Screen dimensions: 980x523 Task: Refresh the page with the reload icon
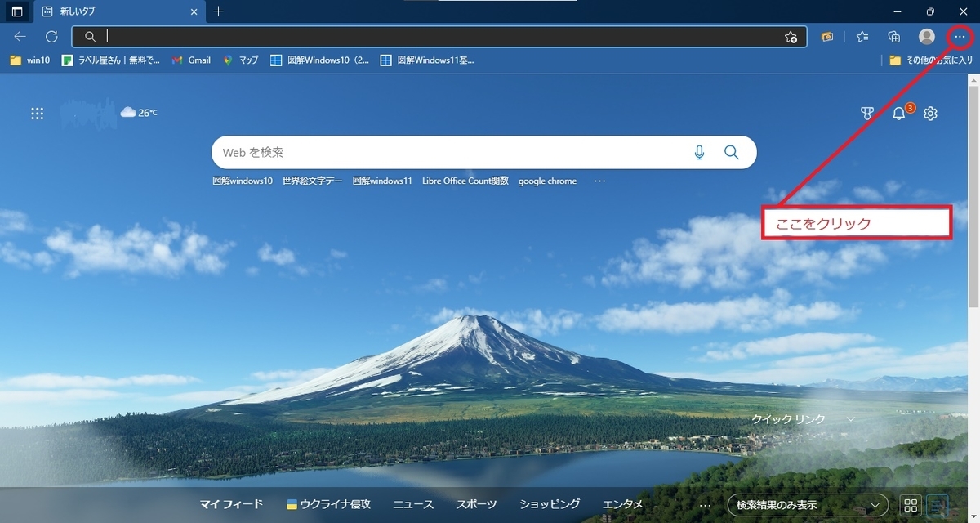coord(51,37)
